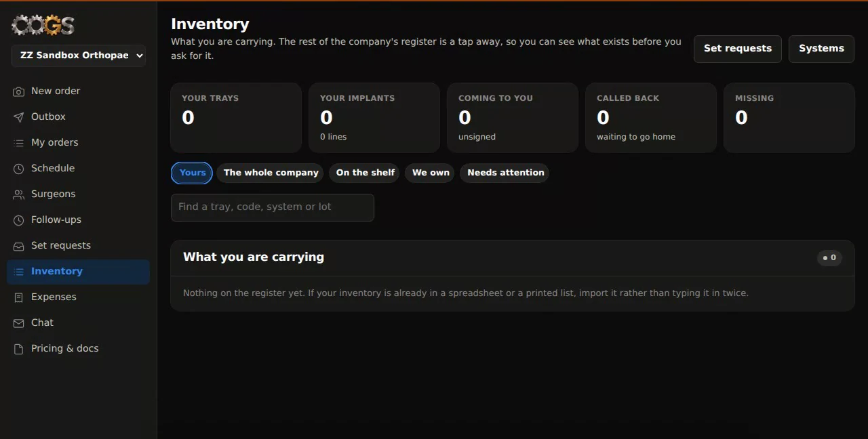Navigate to My orders
Viewport: 868px width, 439px height.
pyautogui.click(x=79, y=143)
